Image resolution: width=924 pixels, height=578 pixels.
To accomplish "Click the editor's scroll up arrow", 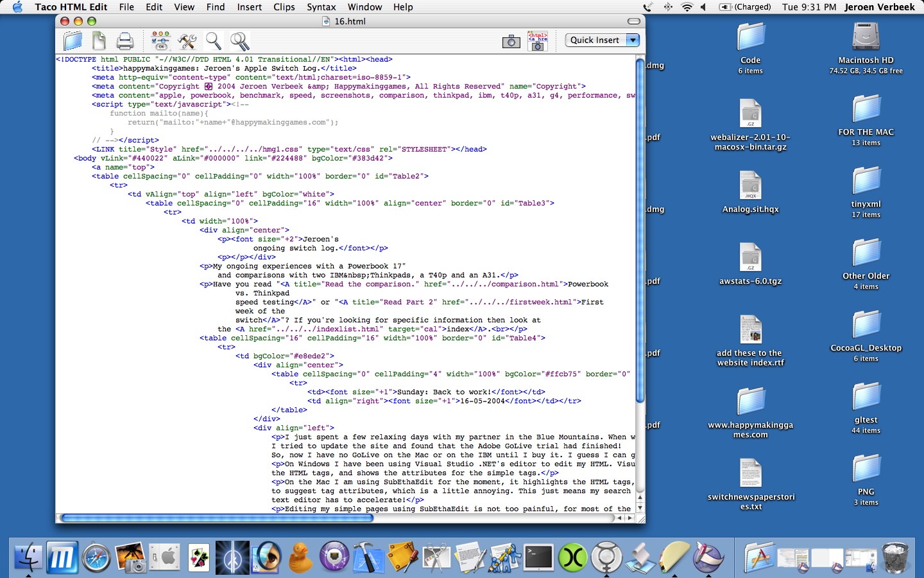I will click(640, 498).
